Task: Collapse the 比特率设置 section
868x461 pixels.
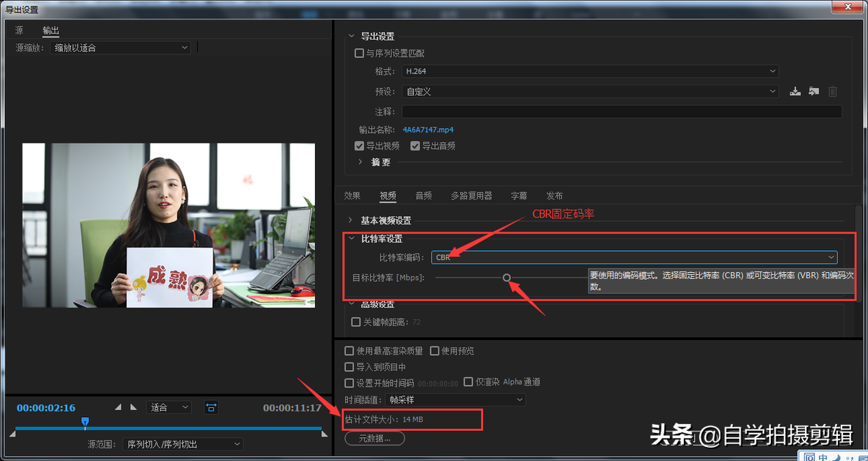Action: click(351, 239)
